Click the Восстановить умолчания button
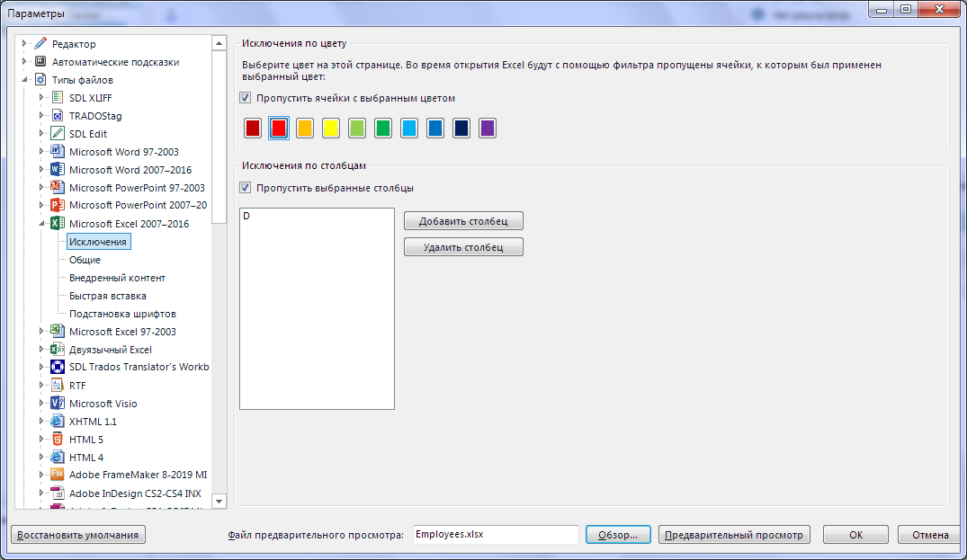967x560 pixels. coord(78,535)
